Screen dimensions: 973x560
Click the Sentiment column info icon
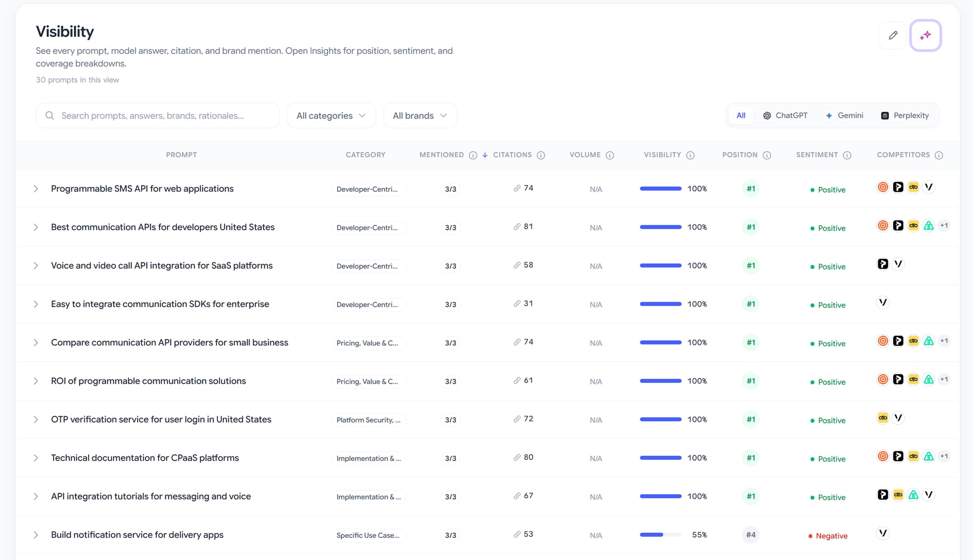pyautogui.click(x=847, y=155)
